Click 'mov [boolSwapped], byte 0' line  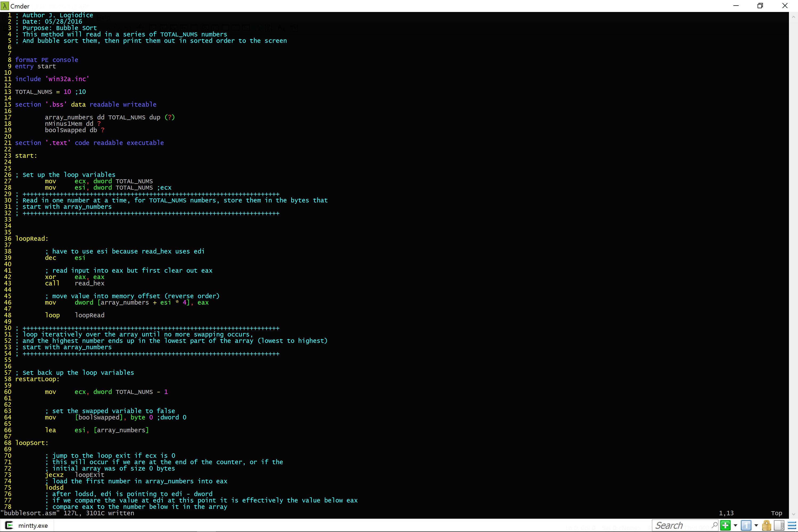click(99, 417)
